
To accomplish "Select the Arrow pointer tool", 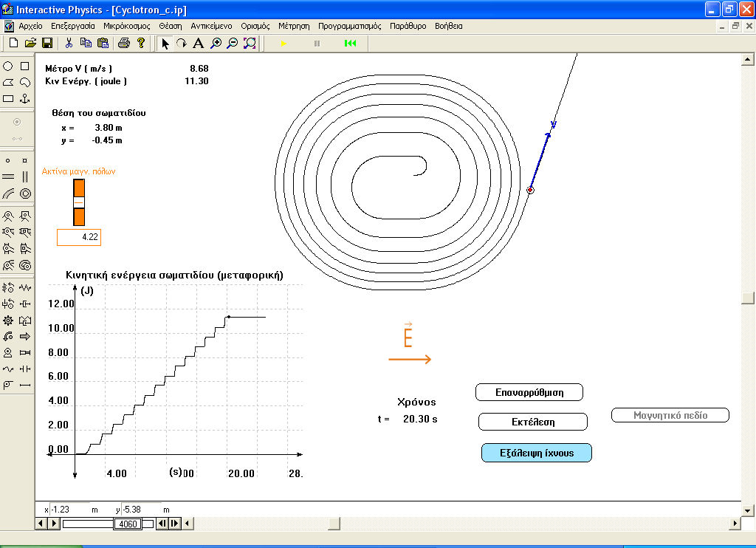I will pyautogui.click(x=165, y=44).
